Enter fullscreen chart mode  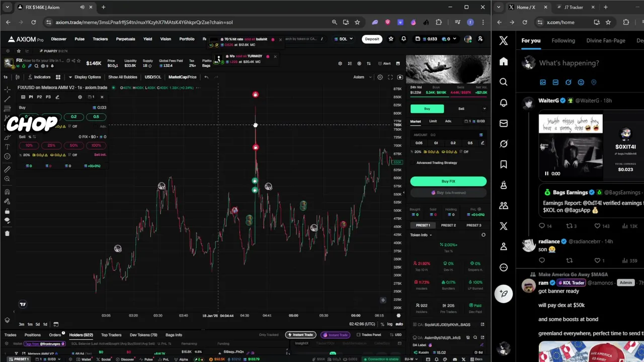(x=390, y=77)
